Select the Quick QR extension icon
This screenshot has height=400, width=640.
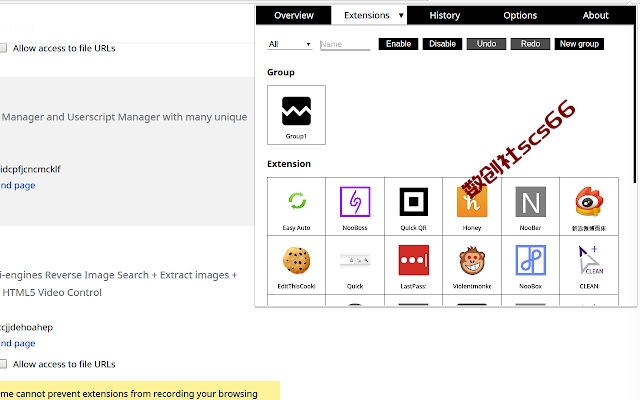click(413, 201)
